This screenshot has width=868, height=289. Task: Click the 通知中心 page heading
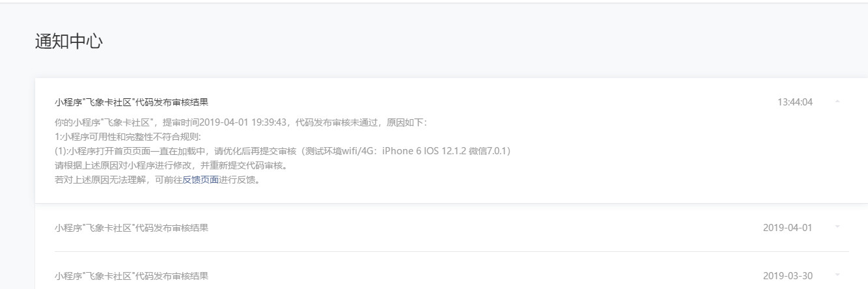[x=68, y=42]
